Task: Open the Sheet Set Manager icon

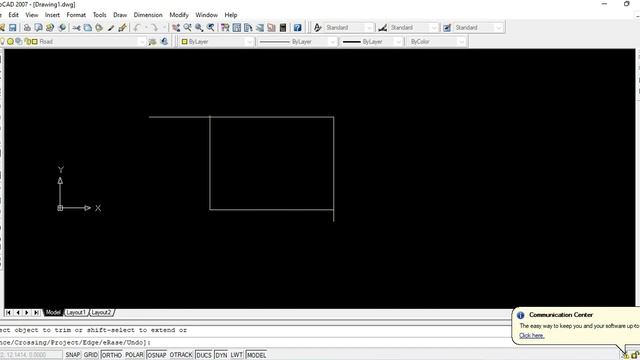Action: tap(260, 28)
